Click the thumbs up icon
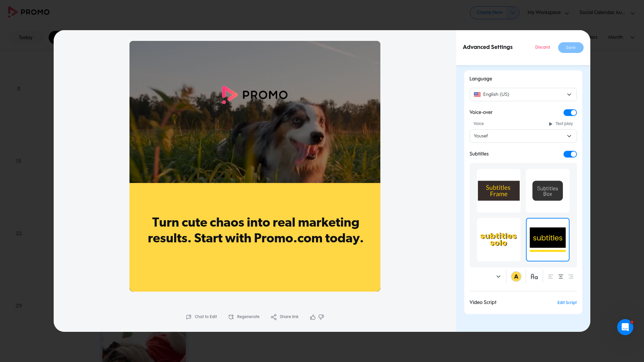The height and width of the screenshot is (362, 644). point(313,317)
